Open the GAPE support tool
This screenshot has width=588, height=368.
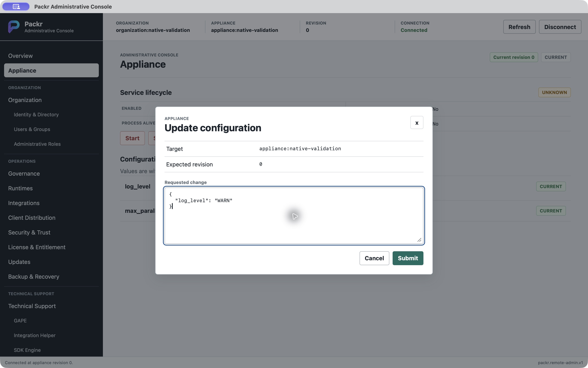coord(20,321)
